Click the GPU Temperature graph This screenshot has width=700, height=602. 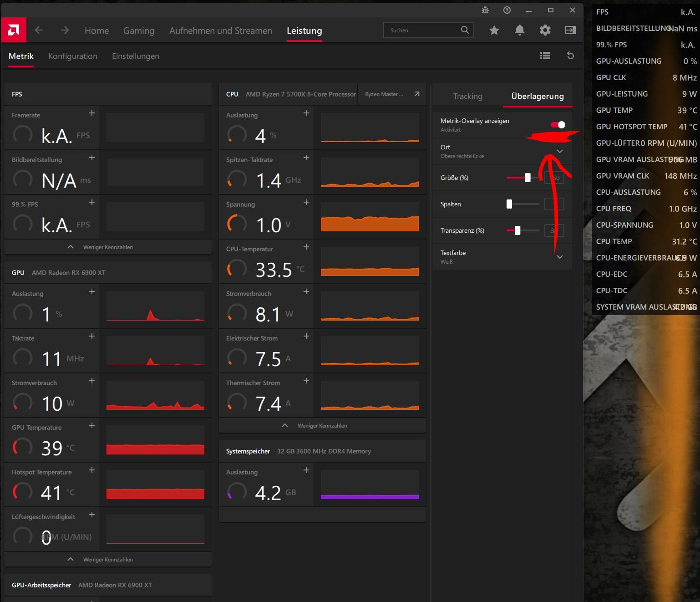pyautogui.click(x=155, y=440)
